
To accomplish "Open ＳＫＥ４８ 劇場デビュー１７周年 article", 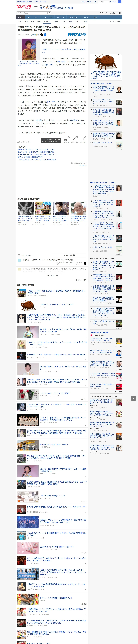I will (63, 419).
